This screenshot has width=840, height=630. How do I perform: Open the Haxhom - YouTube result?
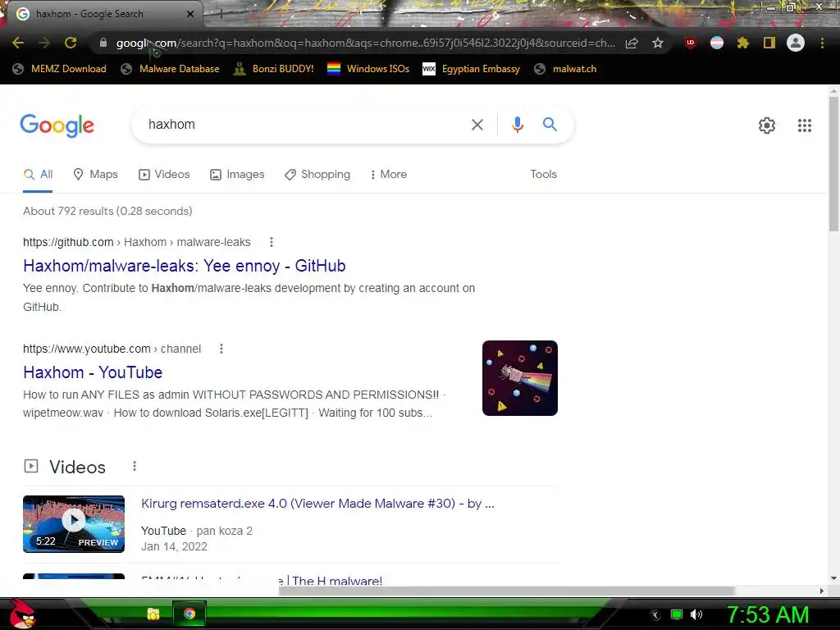pyautogui.click(x=93, y=372)
